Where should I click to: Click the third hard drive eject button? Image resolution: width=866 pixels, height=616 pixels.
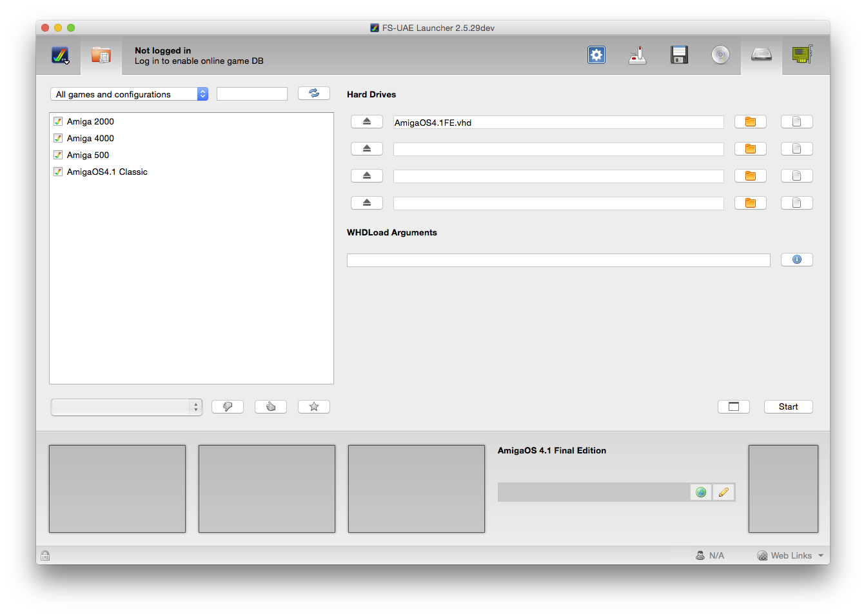[x=367, y=176]
